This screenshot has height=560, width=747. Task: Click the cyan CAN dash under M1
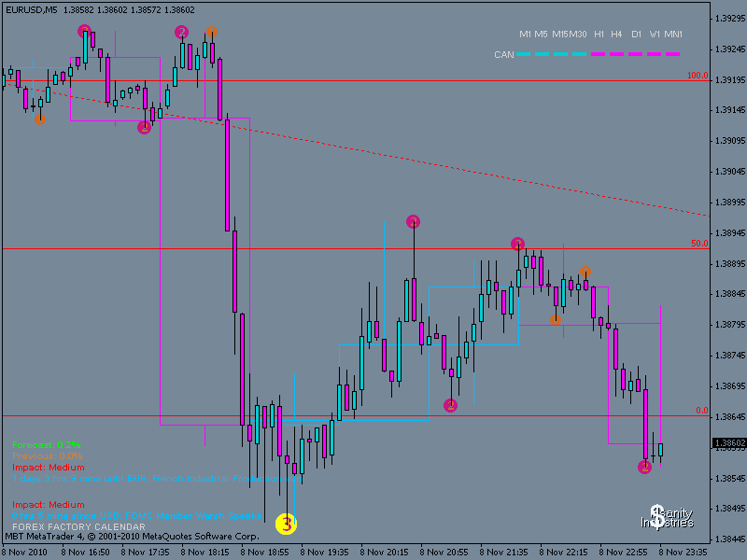point(524,54)
